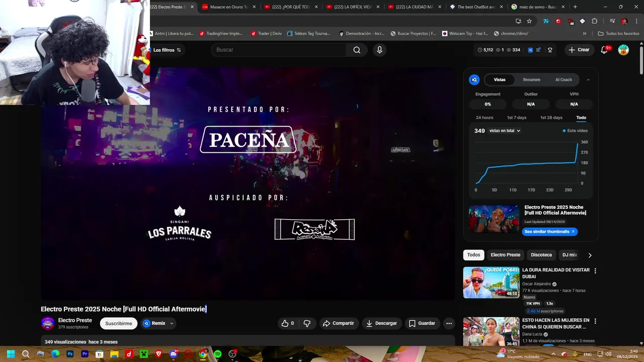Open new browser tab
Screen dimensions: 644x362
[575, 7]
